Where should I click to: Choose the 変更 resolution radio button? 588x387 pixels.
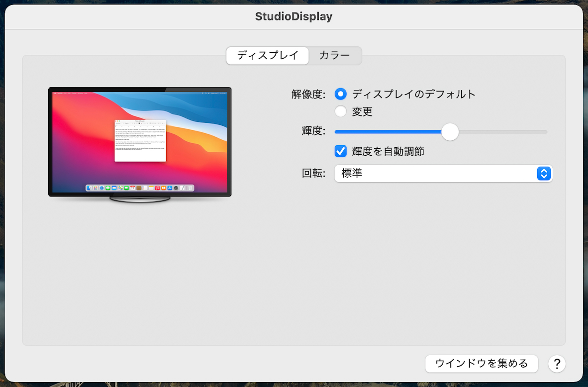341,111
